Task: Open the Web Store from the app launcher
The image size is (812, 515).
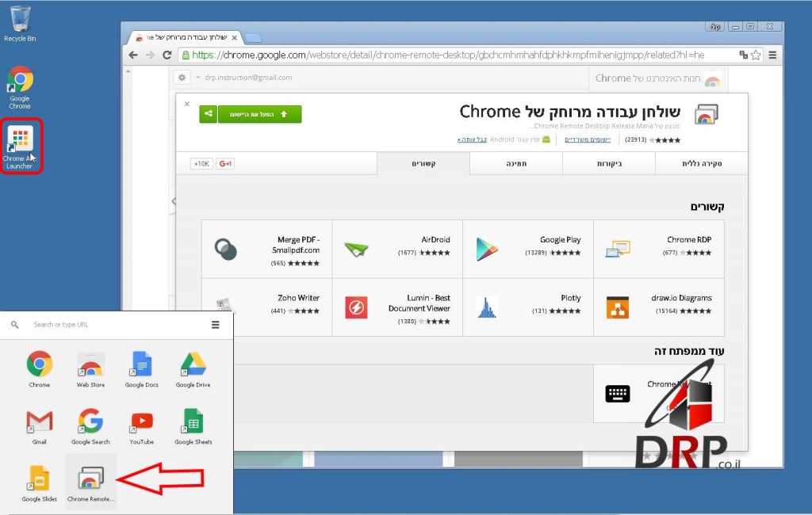Action: coord(90,366)
